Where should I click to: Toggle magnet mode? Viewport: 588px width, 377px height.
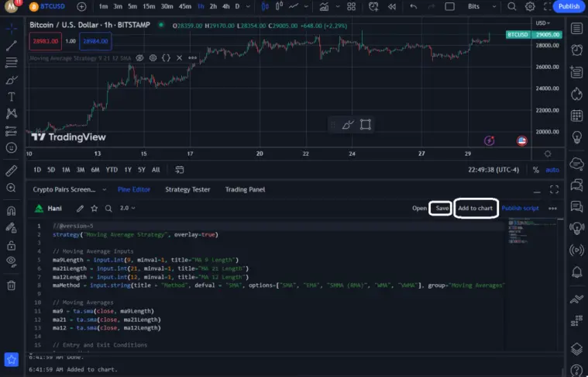pyautogui.click(x=12, y=211)
